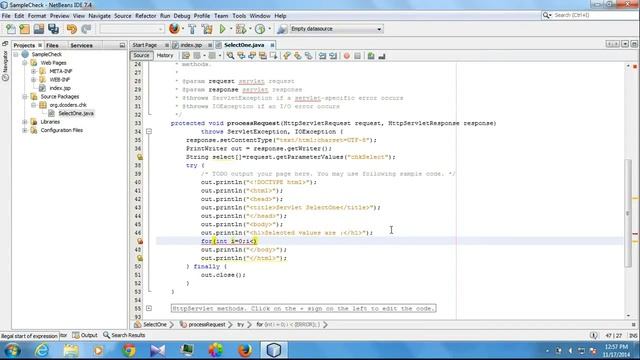The height and width of the screenshot is (360, 640).
Task: Jump to Previous Bookmark icon
Action: (287, 56)
